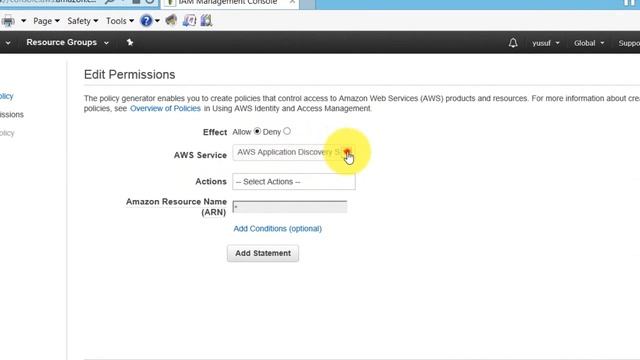Click the AWS Service label
This screenshot has width=640, height=360.
[x=200, y=155]
